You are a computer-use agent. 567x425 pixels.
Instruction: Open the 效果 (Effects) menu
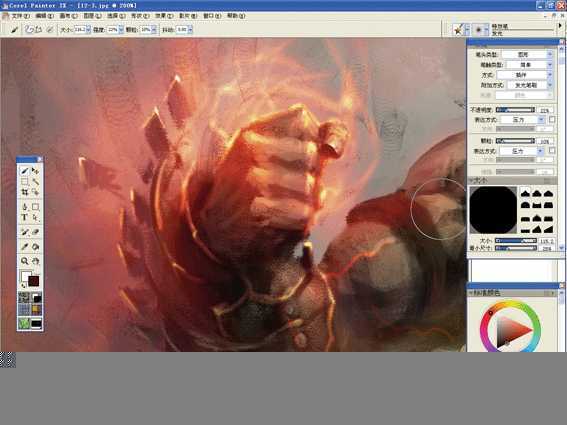click(x=164, y=16)
